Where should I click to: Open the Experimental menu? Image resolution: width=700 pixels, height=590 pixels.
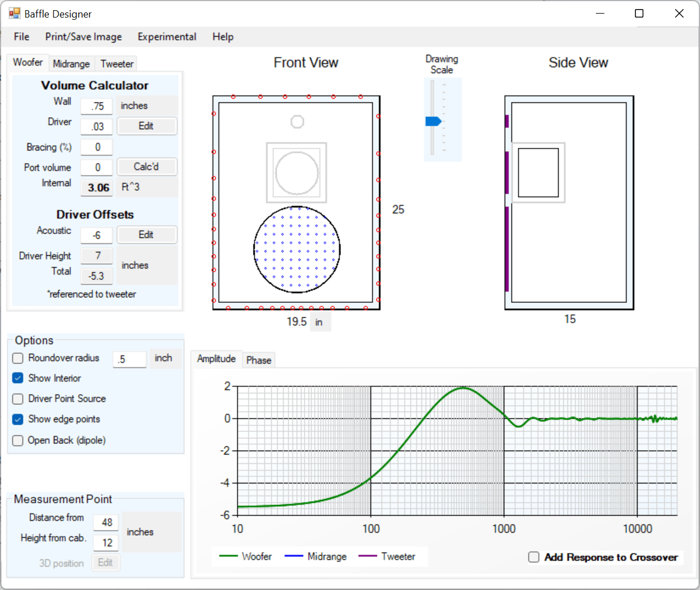[x=167, y=37]
